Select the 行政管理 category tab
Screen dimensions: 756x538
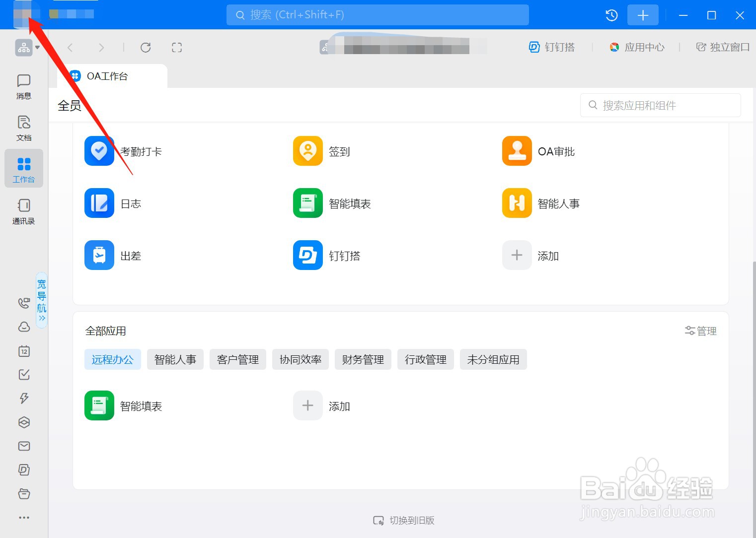426,359
